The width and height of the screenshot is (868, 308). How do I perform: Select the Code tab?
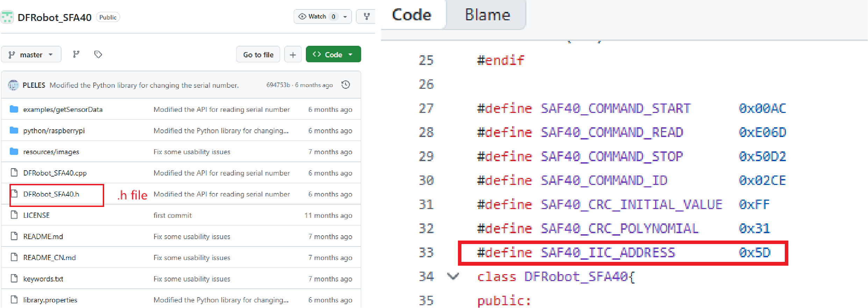(x=411, y=15)
